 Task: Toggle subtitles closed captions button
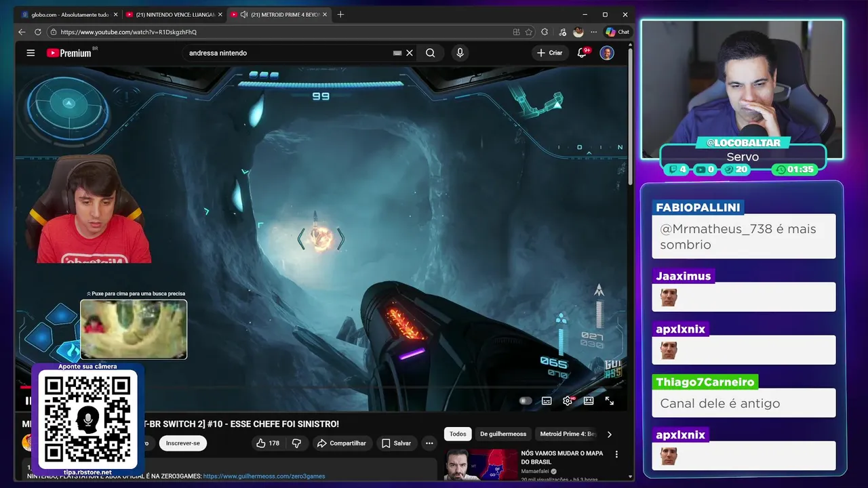(547, 401)
